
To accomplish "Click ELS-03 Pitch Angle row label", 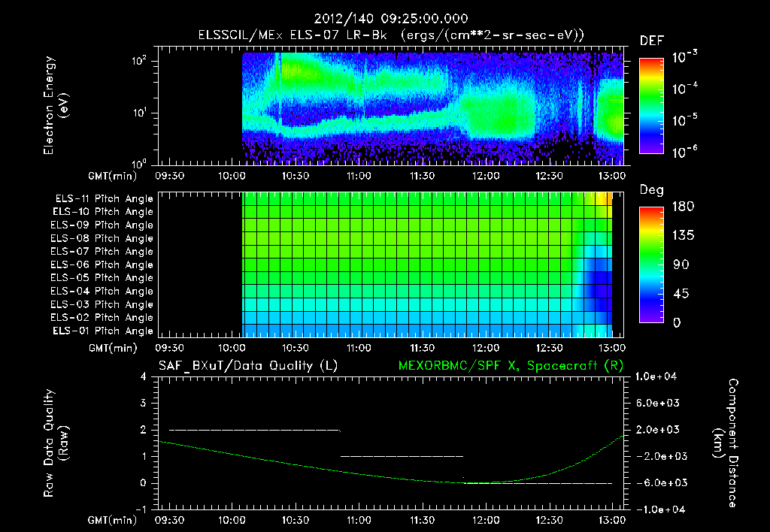I will click(102, 304).
